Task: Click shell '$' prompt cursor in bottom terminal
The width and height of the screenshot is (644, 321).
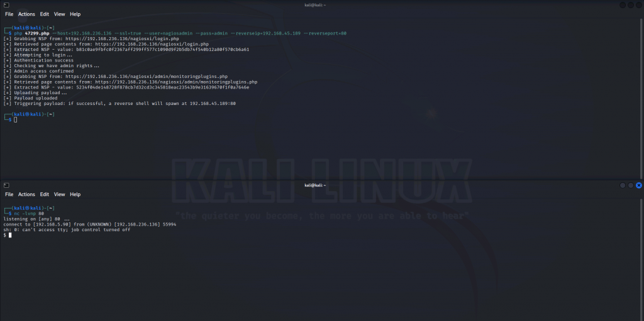Action: (x=10, y=235)
